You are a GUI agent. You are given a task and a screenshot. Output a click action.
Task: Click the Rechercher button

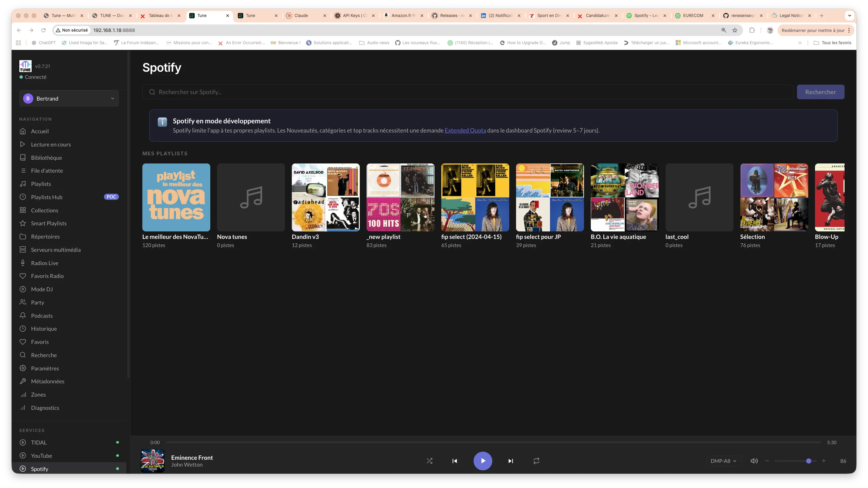pos(820,92)
